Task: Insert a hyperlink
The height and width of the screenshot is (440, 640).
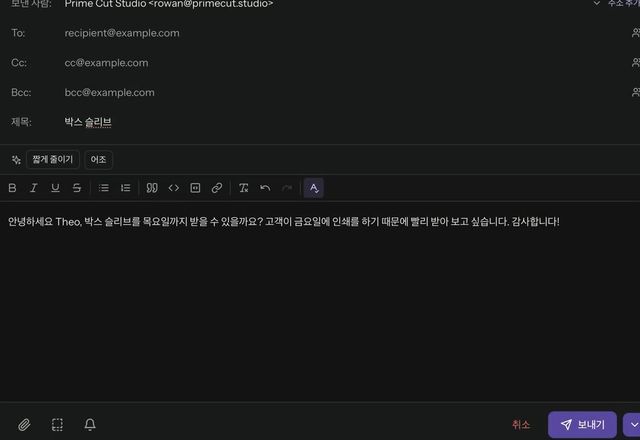Action: coord(217,188)
